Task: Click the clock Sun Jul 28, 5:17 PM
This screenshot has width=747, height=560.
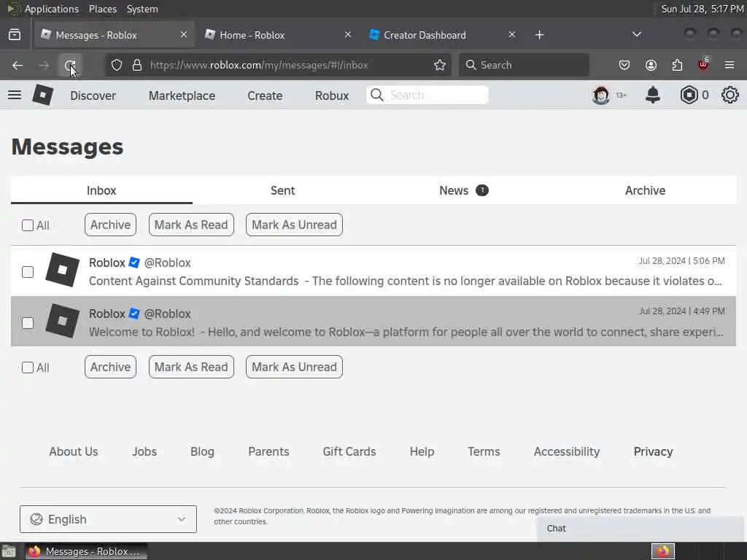Action: click(703, 9)
